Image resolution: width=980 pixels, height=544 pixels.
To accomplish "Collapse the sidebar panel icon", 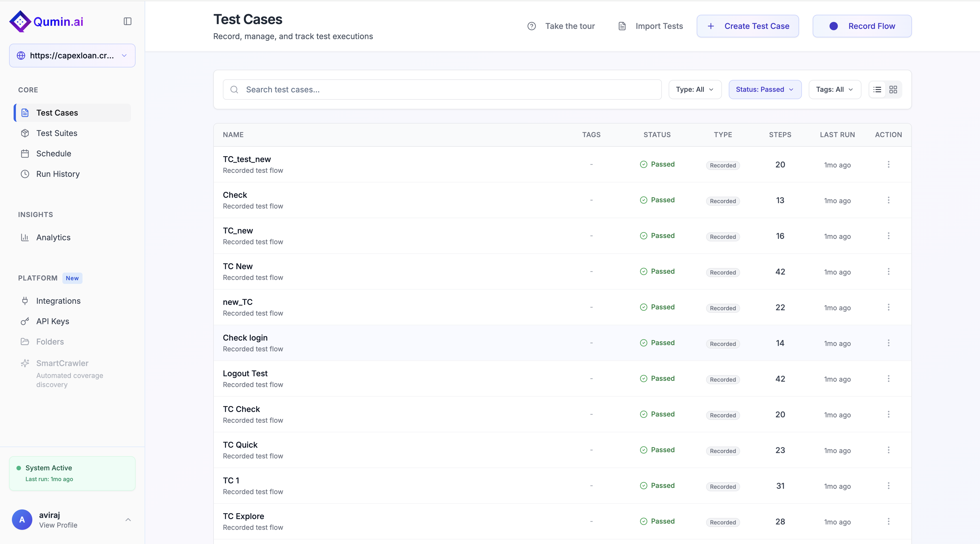I will (127, 21).
